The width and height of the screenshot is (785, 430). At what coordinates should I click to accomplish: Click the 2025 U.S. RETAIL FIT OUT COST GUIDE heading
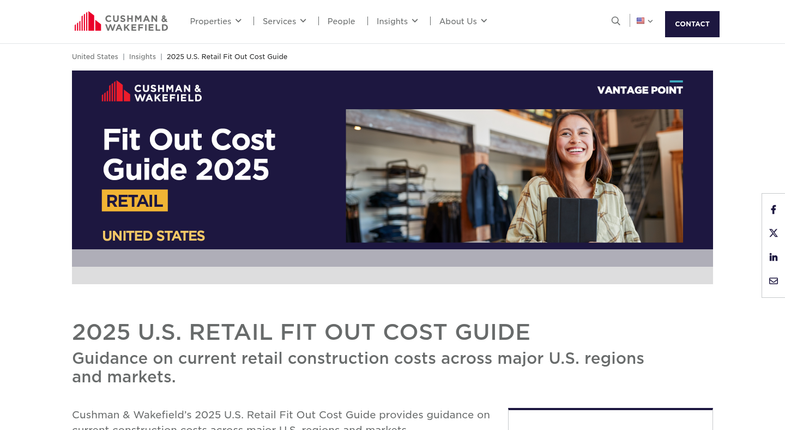click(301, 332)
